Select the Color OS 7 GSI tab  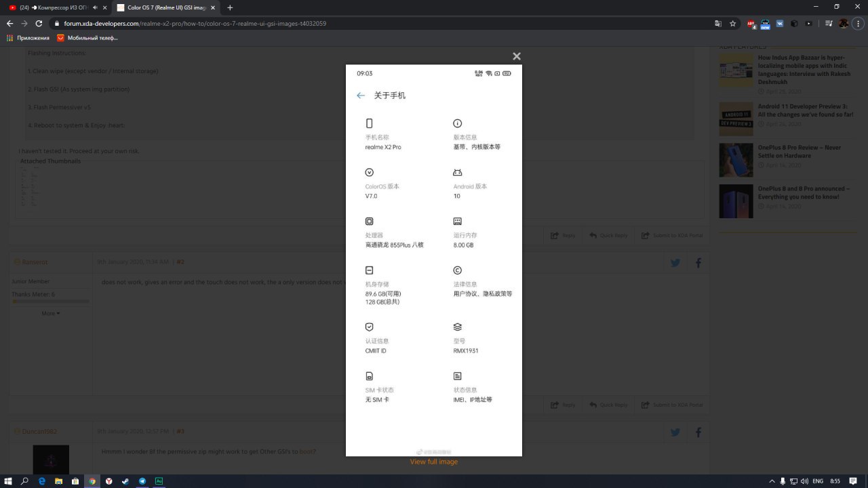coord(166,7)
